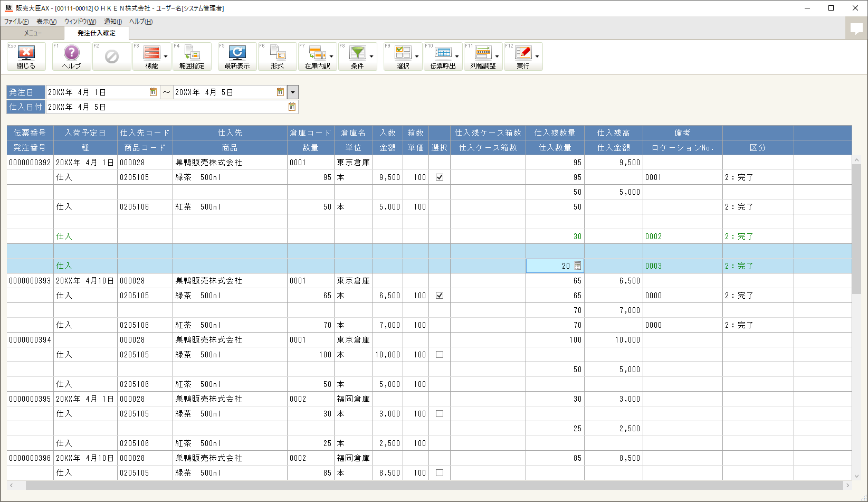The width and height of the screenshot is (868, 502).
Task: Click 福岡倉庫 cell in slip 0000000396
Action: coord(354,458)
